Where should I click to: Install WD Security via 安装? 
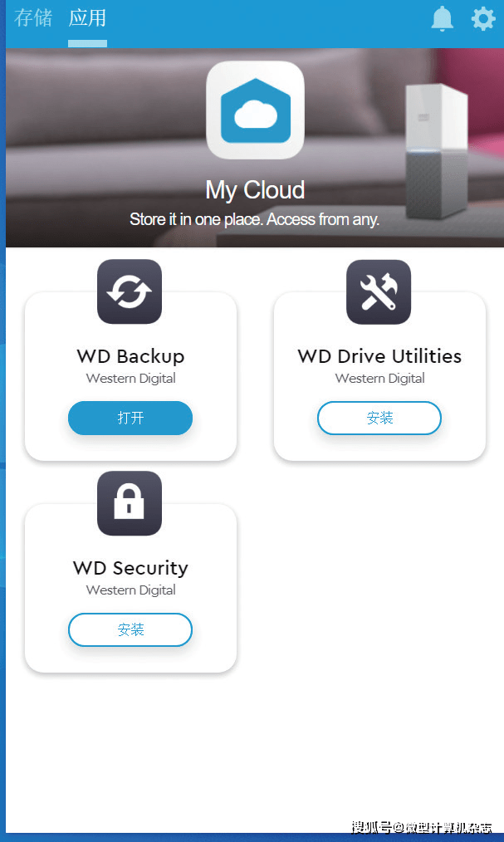(x=130, y=629)
